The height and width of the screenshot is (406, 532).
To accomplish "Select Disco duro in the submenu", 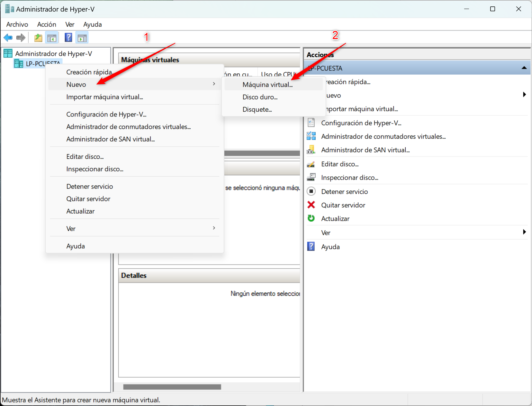I will coord(274,97).
